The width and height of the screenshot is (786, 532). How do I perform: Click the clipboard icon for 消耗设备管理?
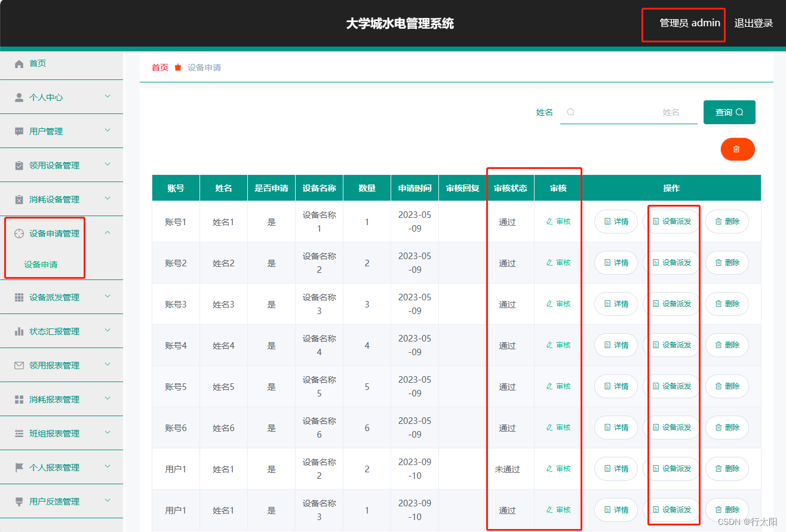19,199
